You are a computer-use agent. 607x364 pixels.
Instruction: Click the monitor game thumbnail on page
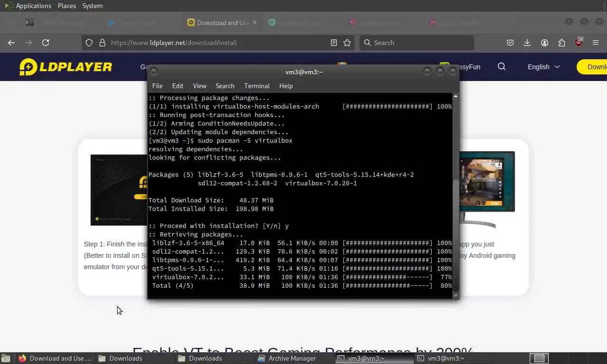tap(487, 190)
